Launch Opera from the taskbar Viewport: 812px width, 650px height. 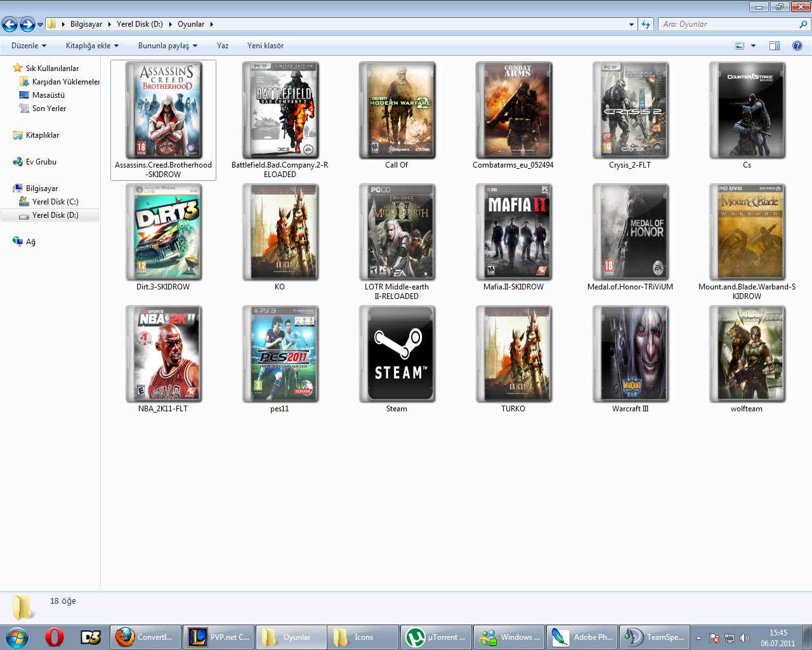coord(55,637)
